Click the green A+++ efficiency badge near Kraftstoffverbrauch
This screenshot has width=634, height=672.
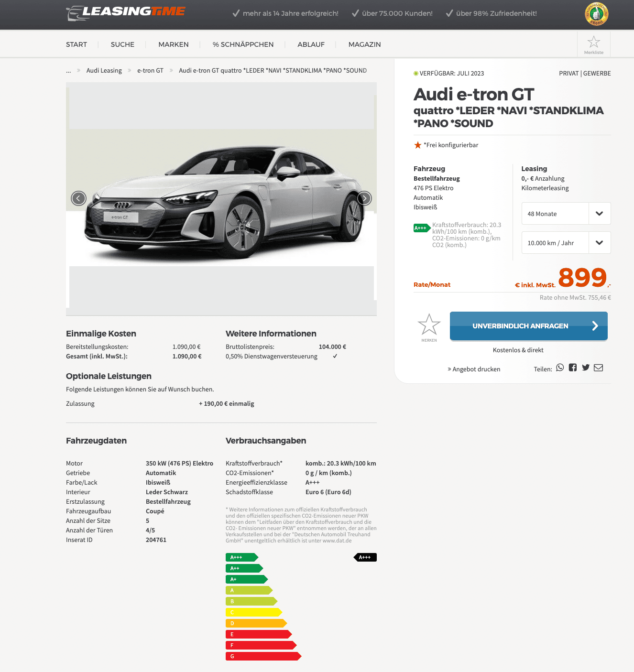click(x=422, y=228)
